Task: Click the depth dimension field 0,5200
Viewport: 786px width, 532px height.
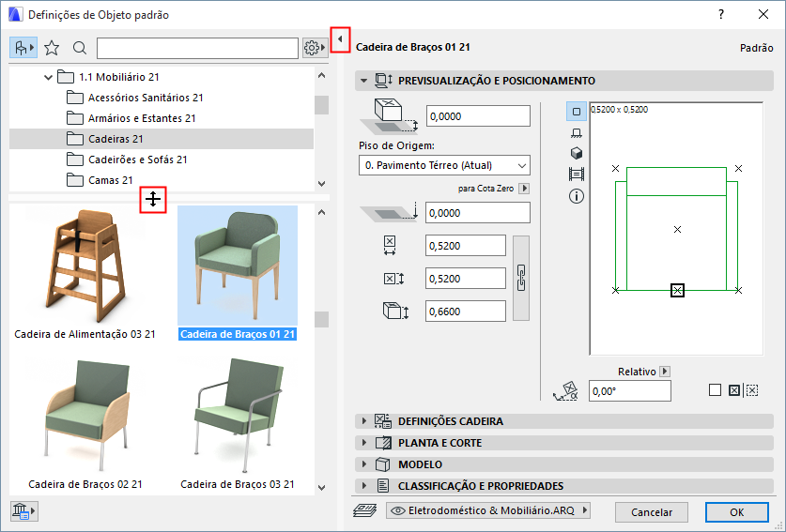Action: click(466, 279)
